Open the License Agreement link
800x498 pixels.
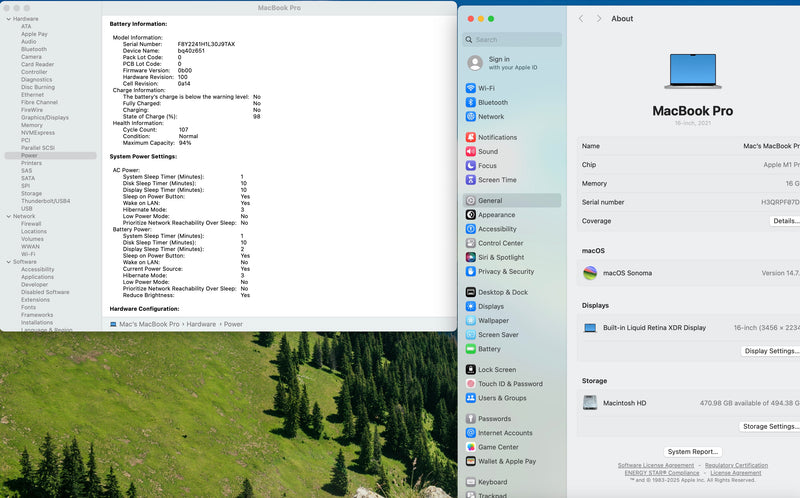pyautogui.click(x=736, y=473)
